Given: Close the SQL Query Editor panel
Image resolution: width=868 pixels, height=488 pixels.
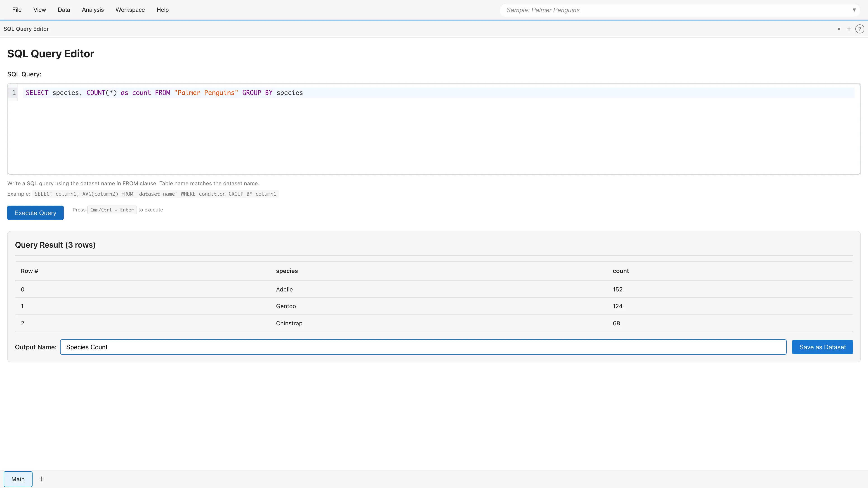Looking at the screenshot, I should (x=839, y=29).
